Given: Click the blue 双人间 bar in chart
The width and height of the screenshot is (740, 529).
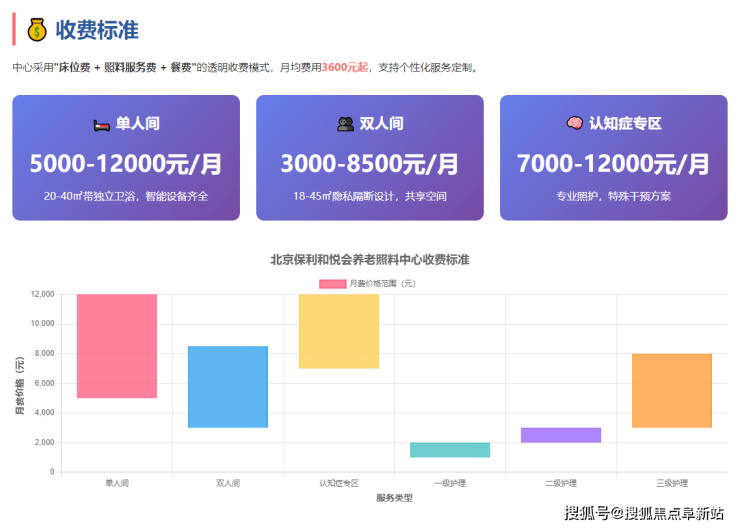Looking at the screenshot, I should (228, 387).
